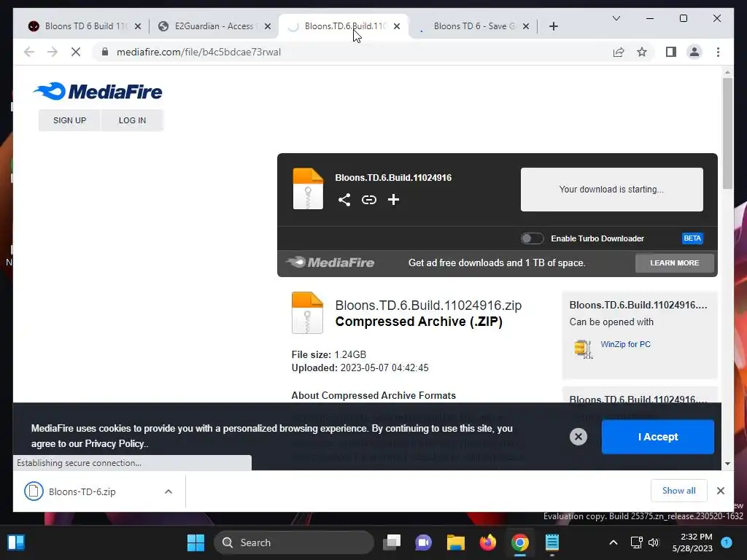Click the SIGN UP button
Image resolution: width=747 pixels, height=560 pixels.
pos(69,120)
